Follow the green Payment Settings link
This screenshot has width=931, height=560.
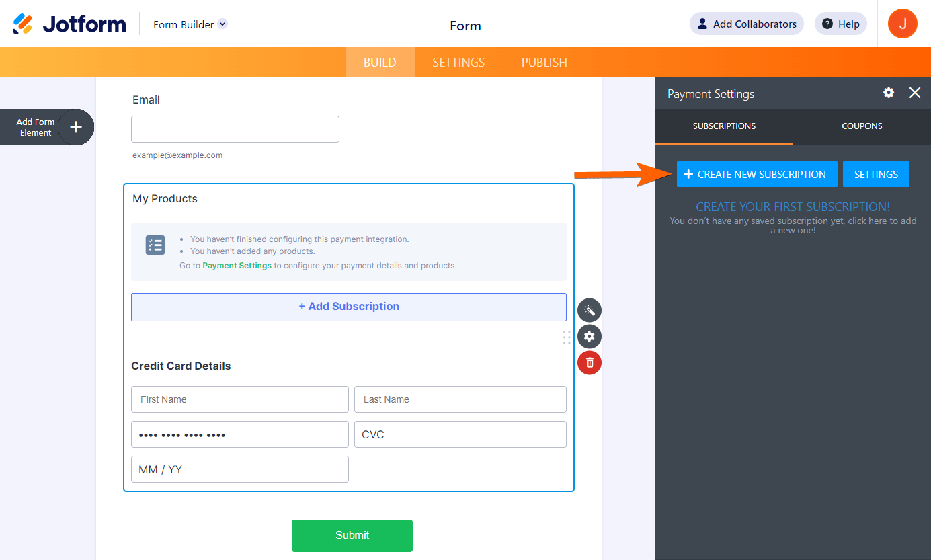[237, 266]
